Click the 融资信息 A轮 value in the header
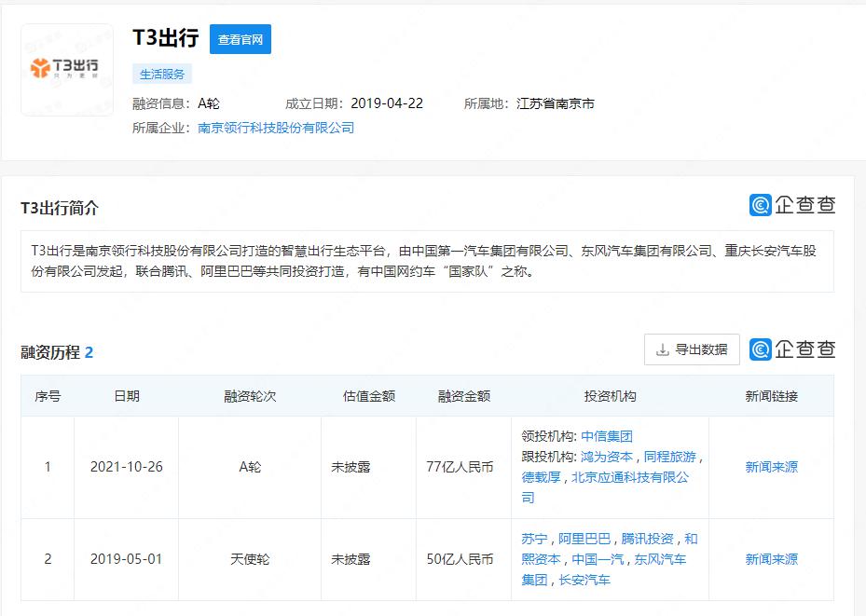The image size is (866, 616). pyautogui.click(x=209, y=103)
